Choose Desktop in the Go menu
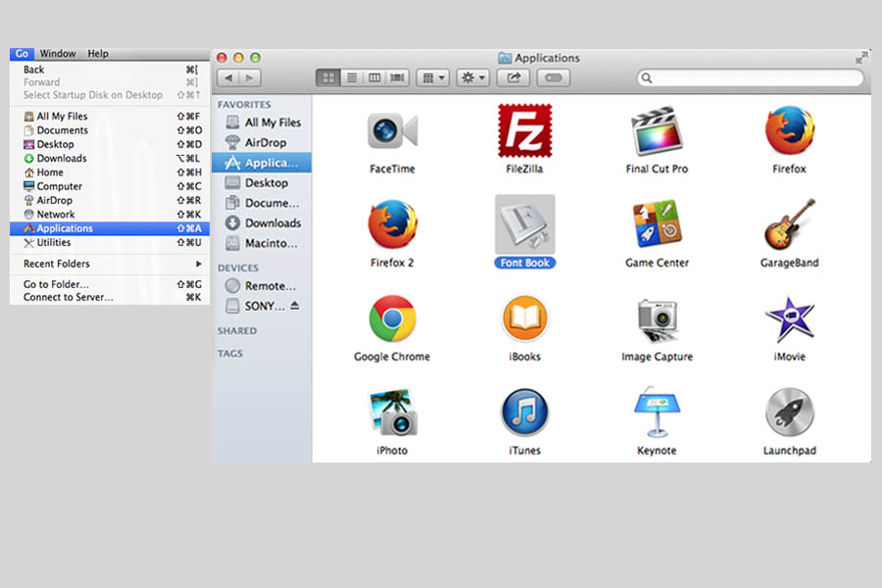This screenshot has height=588, width=882. pyautogui.click(x=110, y=144)
